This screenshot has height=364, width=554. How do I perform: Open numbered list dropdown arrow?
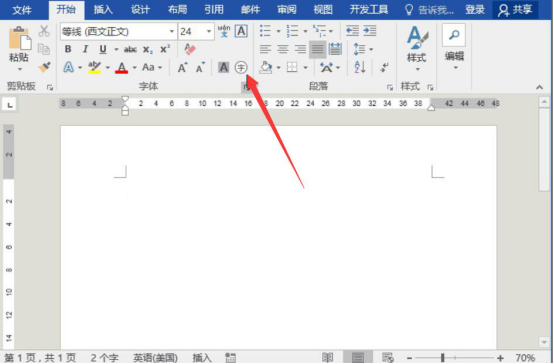[x=305, y=31]
